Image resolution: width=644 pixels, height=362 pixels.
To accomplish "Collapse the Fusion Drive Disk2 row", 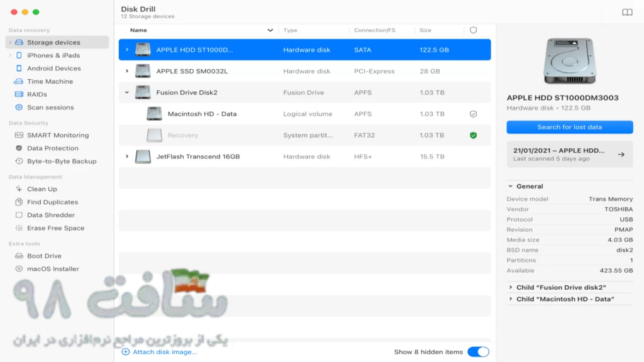I will point(127,92).
